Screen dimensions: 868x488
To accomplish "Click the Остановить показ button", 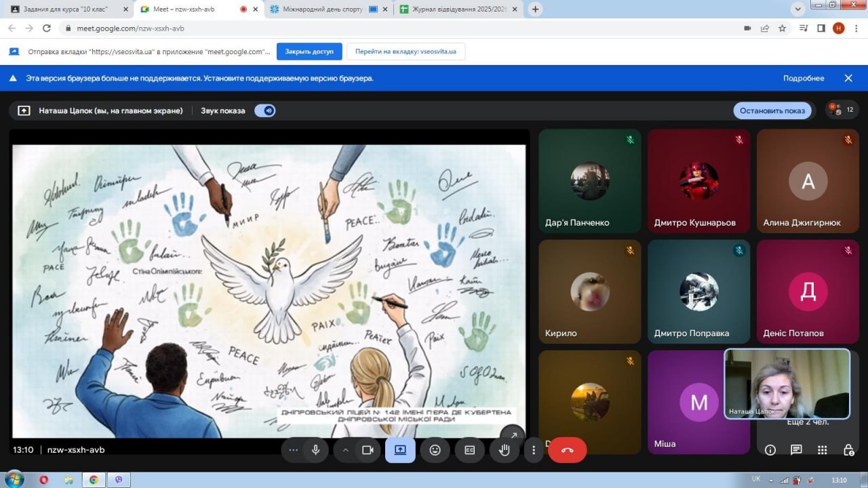I will [x=772, y=110].
